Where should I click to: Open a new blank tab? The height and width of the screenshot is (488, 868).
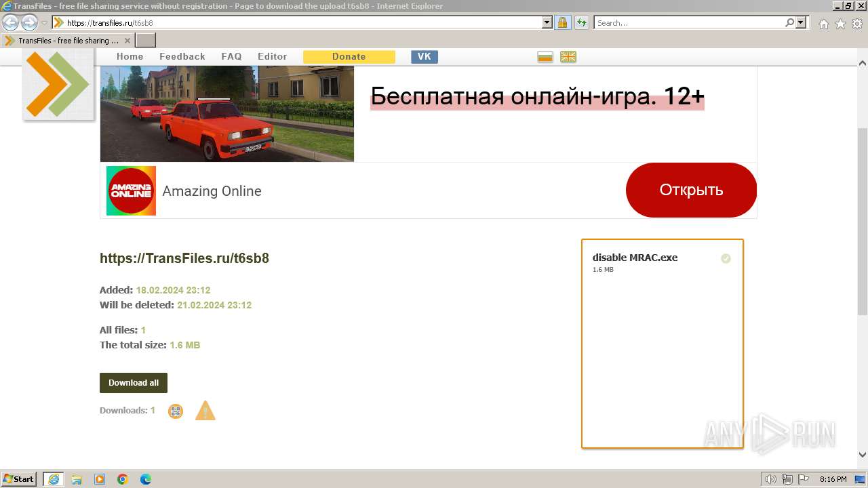click(146, 41)
